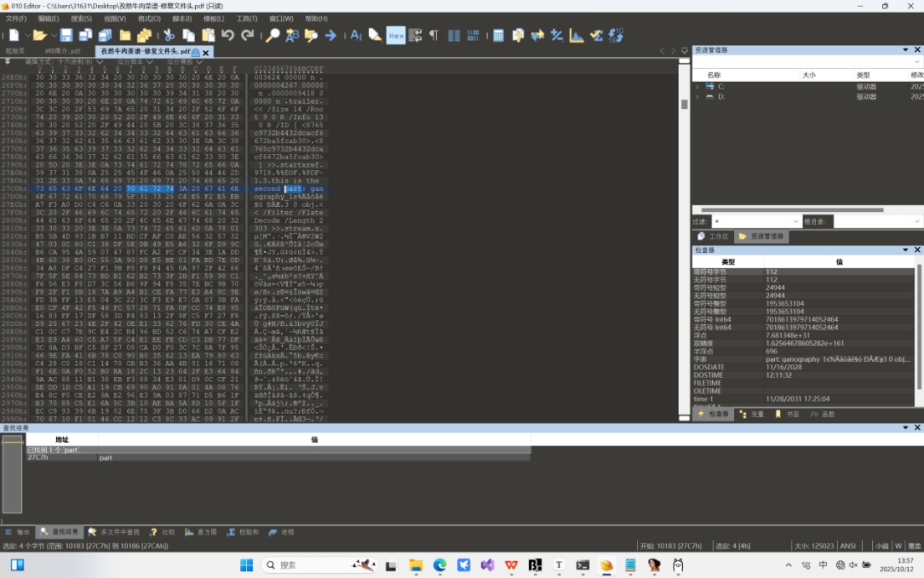Open the Histogram toolbar icon

pyautogui.click(x=577, y=35)
